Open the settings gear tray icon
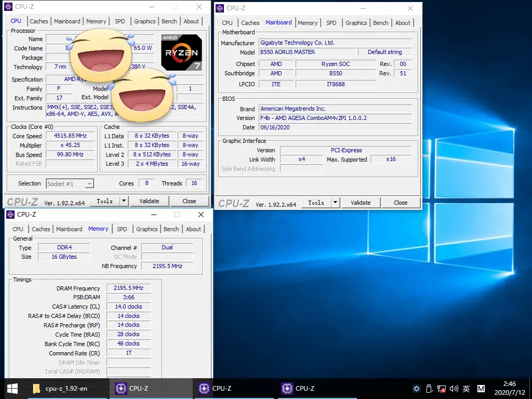The image size is (532, 399). tap(416, 388)
